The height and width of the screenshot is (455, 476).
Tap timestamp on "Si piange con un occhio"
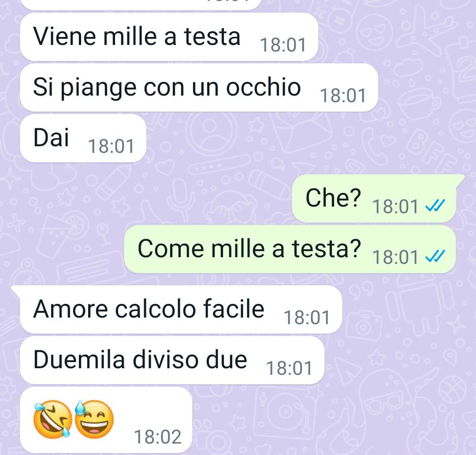coord(343,96)
